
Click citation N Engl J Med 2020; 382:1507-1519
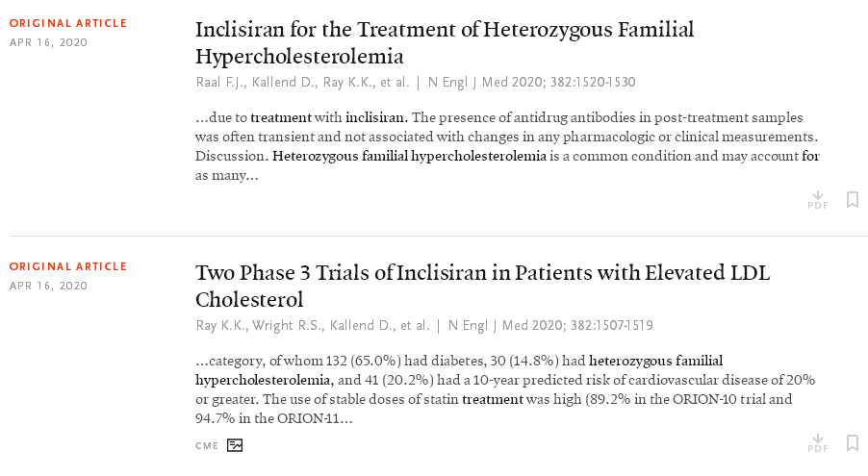point(550,325)
